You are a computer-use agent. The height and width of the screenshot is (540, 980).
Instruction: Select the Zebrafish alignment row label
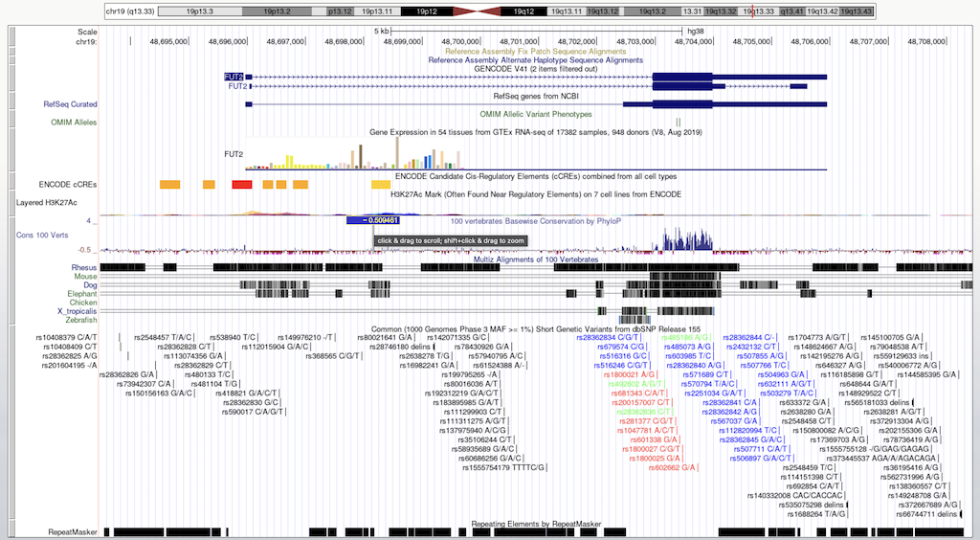pos(79,320)
